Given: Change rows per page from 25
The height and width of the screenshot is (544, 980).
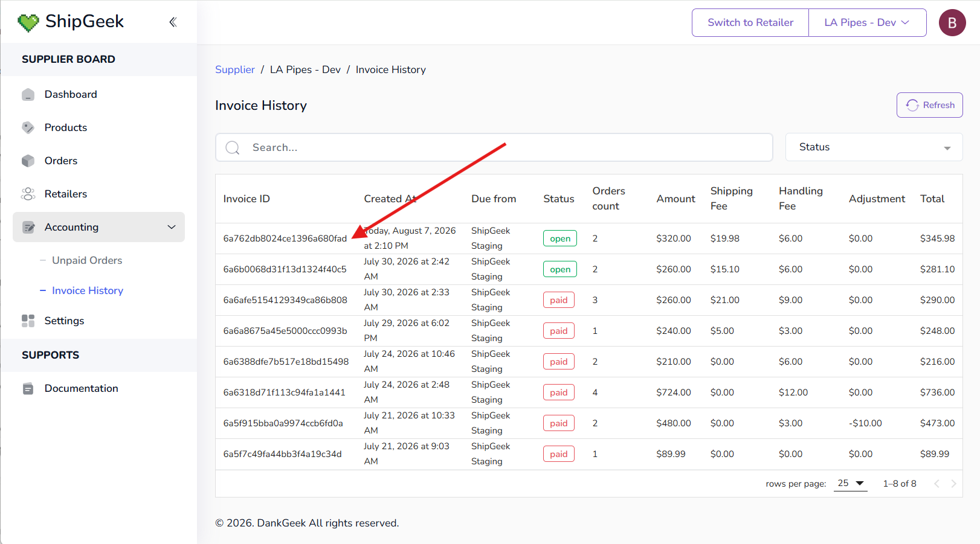Looking at the screenshot, I should (850, 484).
